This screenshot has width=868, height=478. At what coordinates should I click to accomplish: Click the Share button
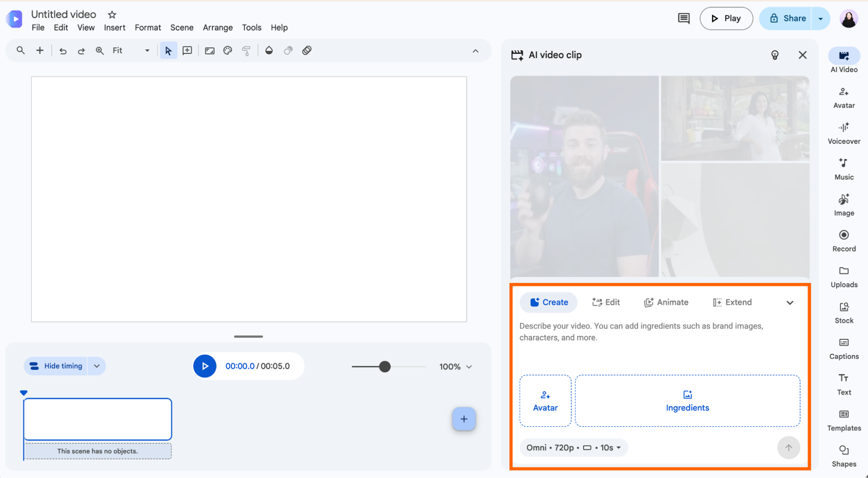tap(785, 18)
